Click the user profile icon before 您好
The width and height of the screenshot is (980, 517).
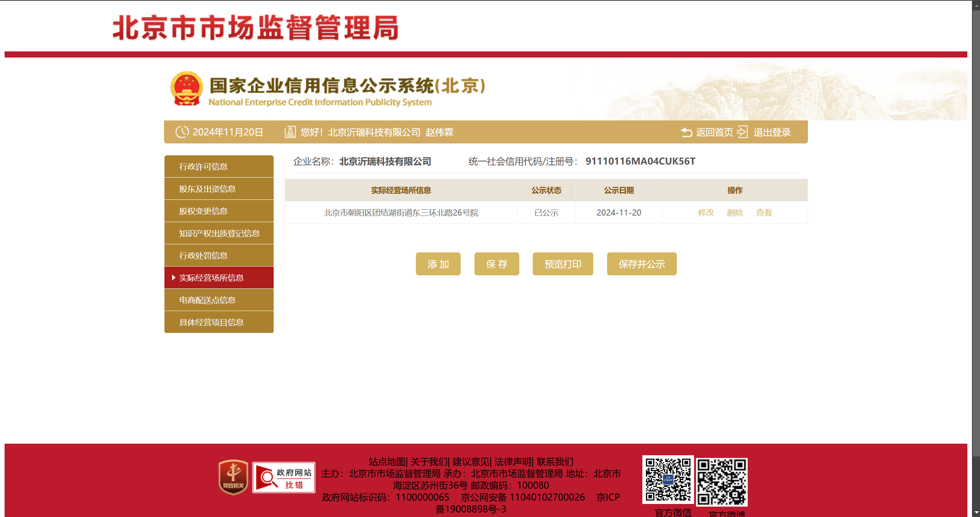290,132
